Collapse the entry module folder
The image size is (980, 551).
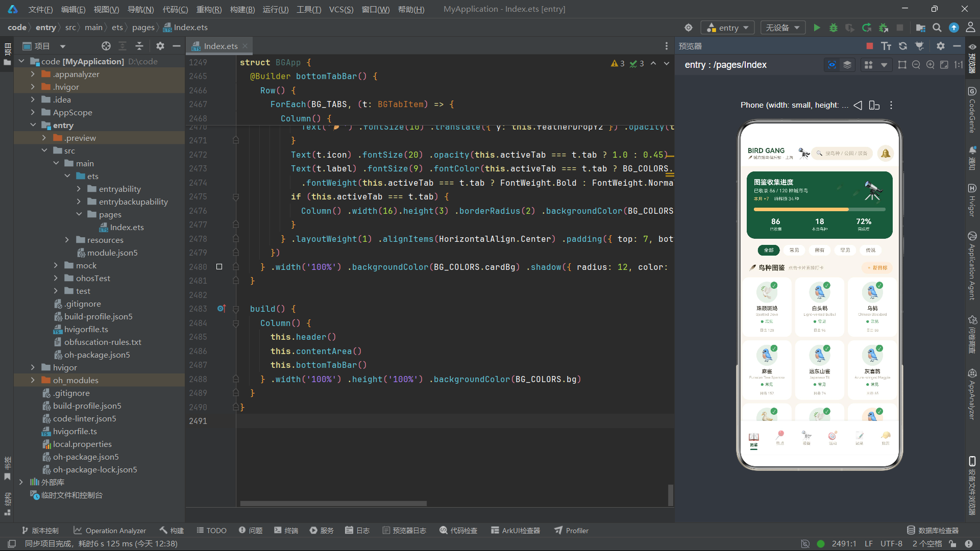click(33, 125)
